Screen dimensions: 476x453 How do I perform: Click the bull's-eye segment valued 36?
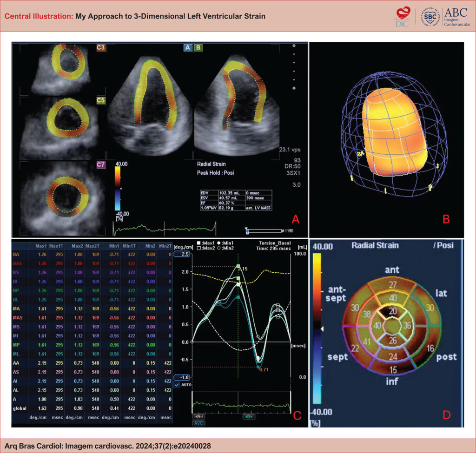pos(407,326)
